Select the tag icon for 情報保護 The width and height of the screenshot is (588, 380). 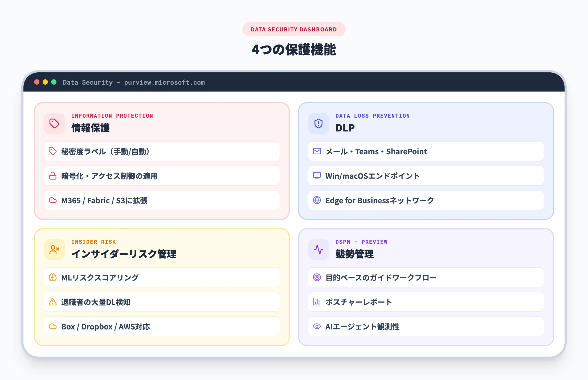coord(54,123)
